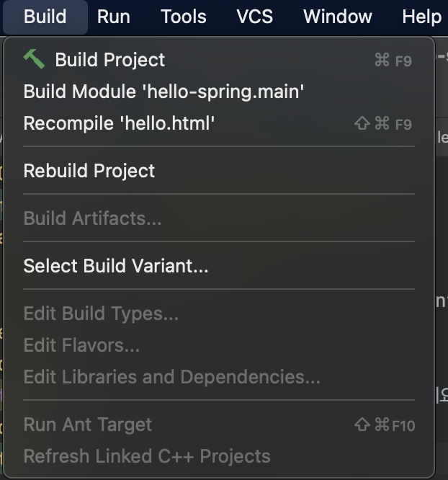
Task: Click the green hammer Build Project icon
Action: click(34, 59)
